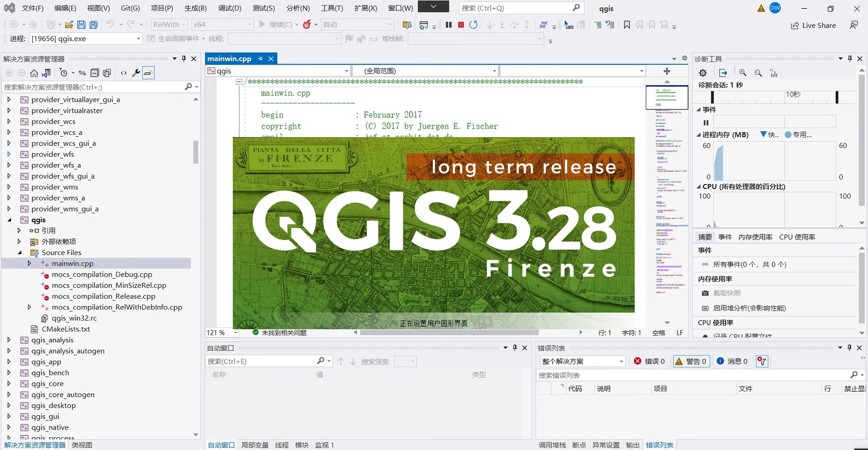The height and width of the screenshot is (450, 868).
Task: Open Diagnostic Tools settings gear
Action: 703,73
